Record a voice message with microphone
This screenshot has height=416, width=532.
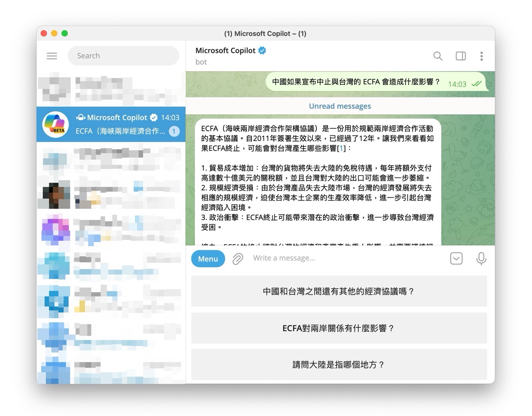click(481, 258)
